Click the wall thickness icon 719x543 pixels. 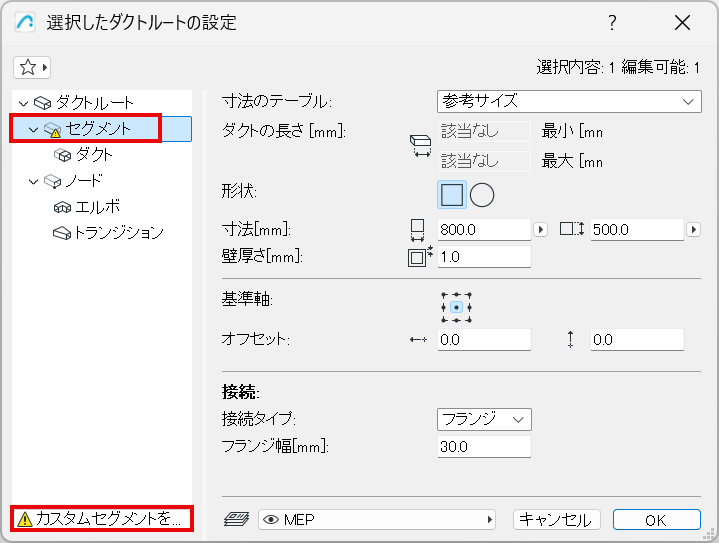tap(420, 256)
